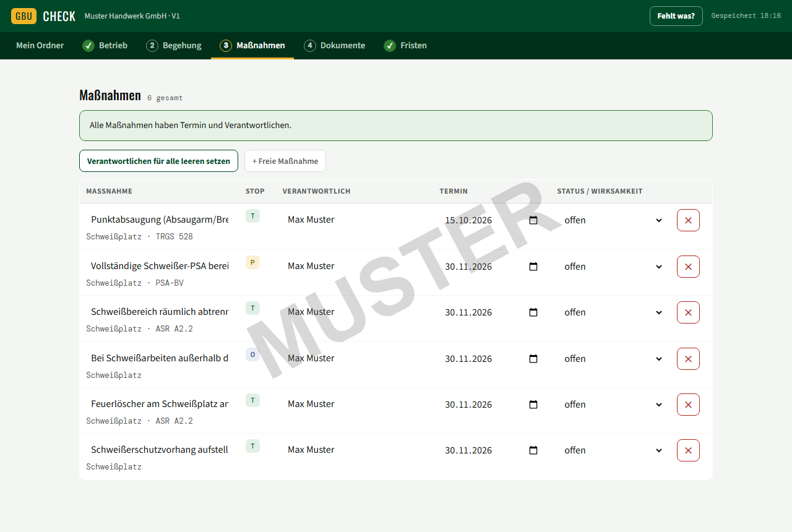Change status of Feuerlöscher am Schweißplatz row

pos(613,405)
